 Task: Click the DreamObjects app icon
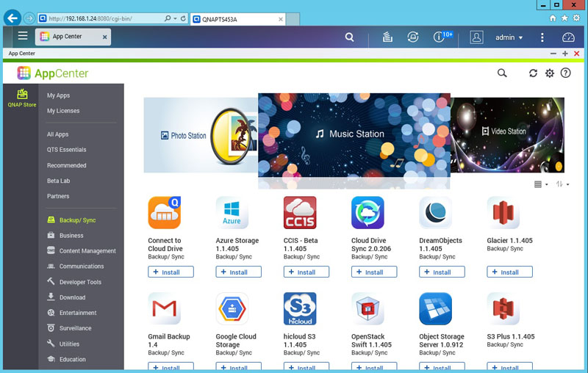click(435, 212)
